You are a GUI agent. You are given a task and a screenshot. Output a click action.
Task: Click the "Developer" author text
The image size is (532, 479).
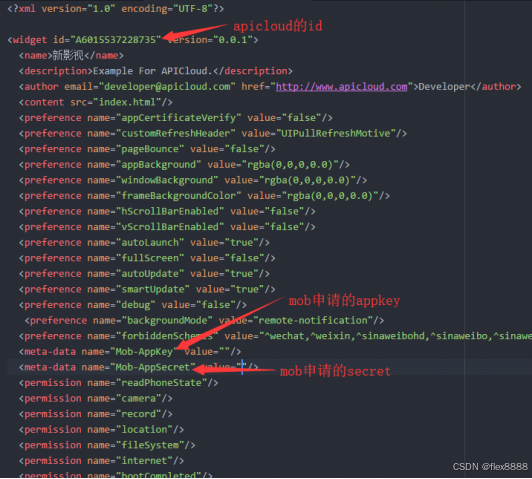[444, 87]
